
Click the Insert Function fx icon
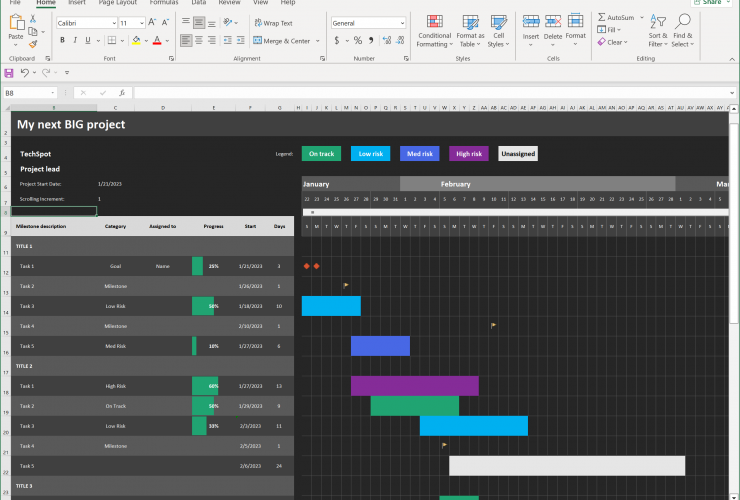121,93
